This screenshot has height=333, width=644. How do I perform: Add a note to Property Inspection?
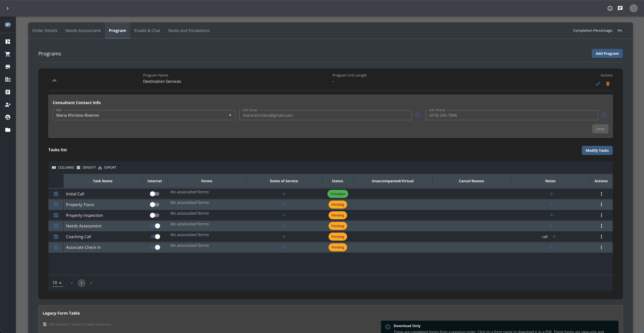point(551,215)
